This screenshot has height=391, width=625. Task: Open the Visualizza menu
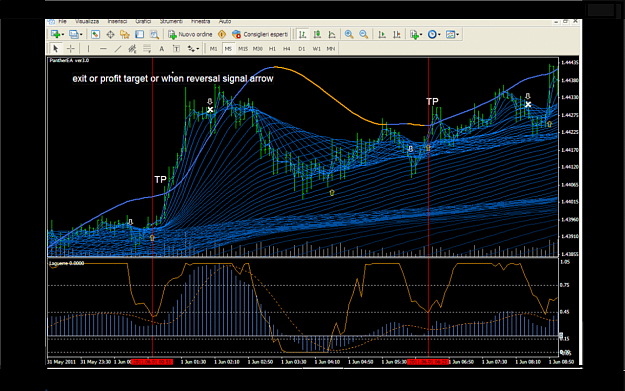pos(87,21)
